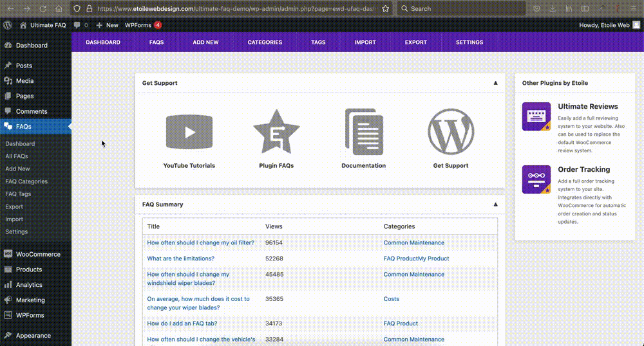Switch to the FAQS tab
The width and height of the screenshot is (644, 346).
(156, 42)
